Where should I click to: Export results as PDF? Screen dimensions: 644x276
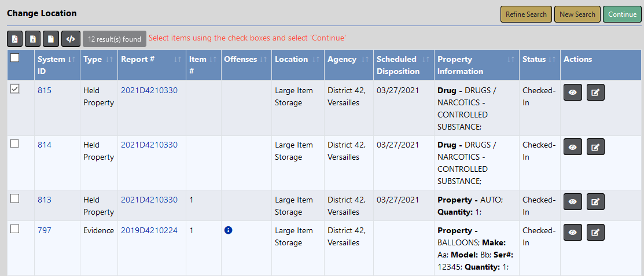pyautogui.click(x=15, y=39)
